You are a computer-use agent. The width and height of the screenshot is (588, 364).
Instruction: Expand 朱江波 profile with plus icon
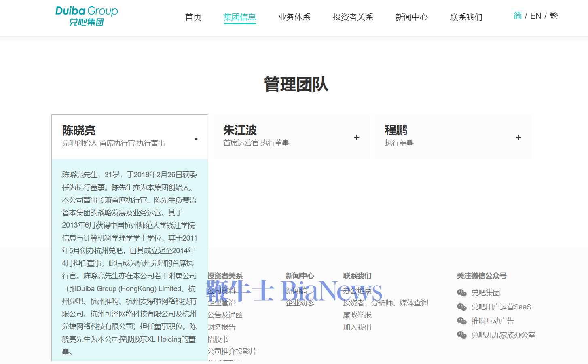[x=357, y=138]
